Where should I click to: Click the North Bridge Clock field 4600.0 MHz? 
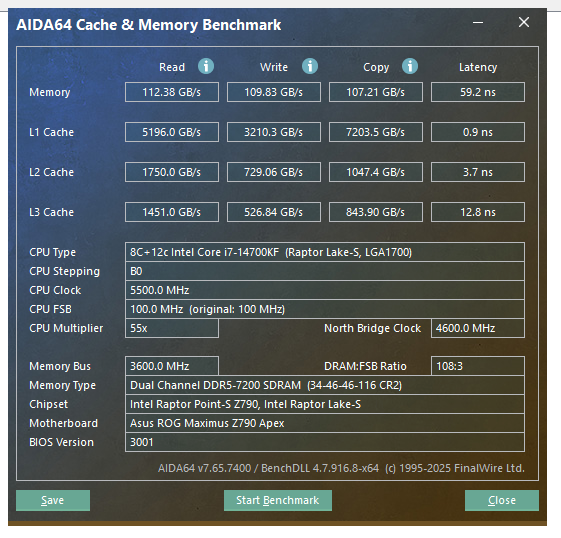(x=478, y=328)
